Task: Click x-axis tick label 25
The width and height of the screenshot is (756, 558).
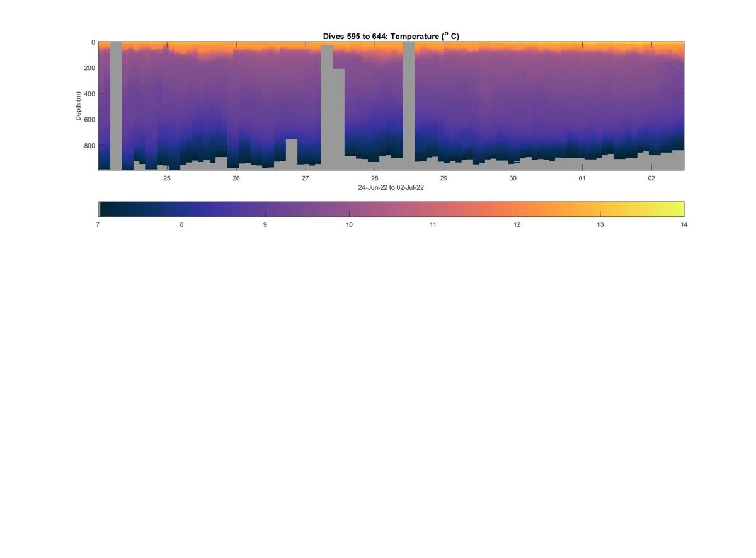Action: coord(167,178)
